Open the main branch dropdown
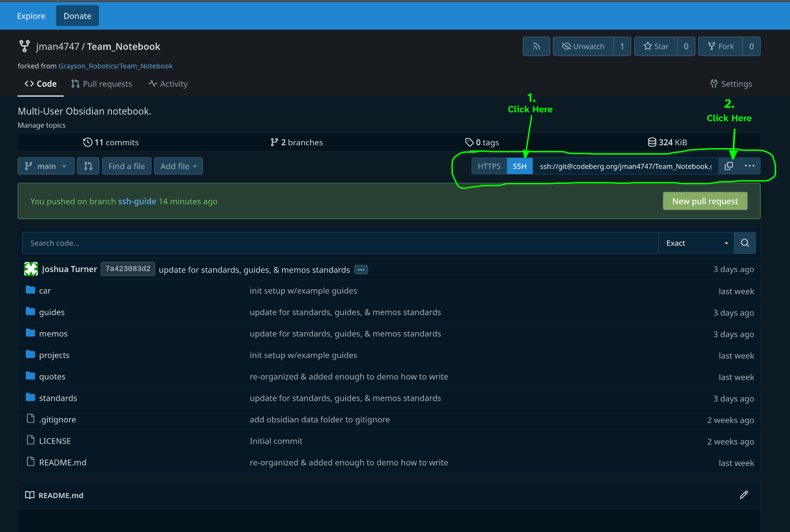This screenshot has width=790, height=532. click(46, 166)
